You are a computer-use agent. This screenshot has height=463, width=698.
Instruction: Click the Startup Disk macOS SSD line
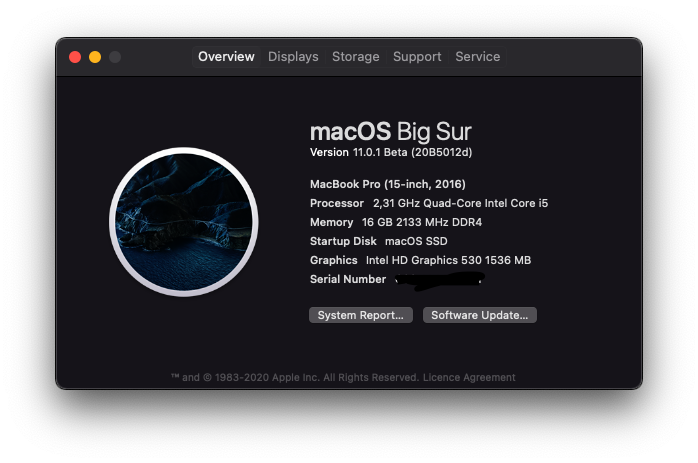tap(378, 241)
